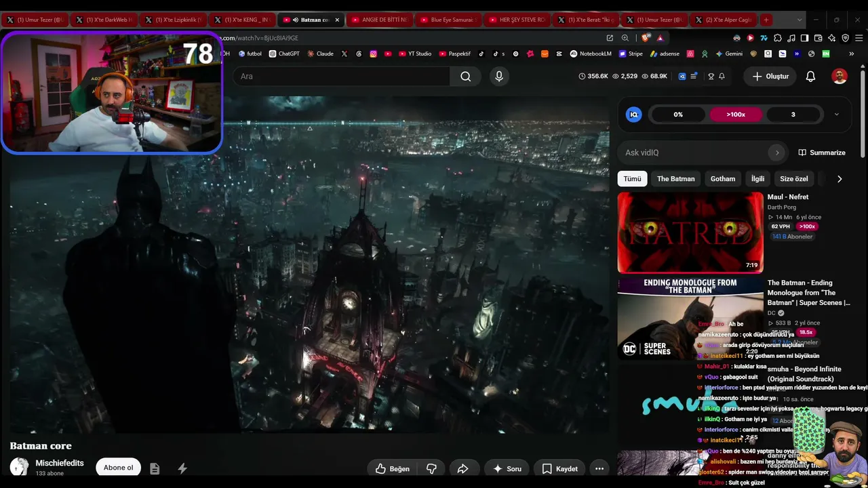Focus the YouTube Ara search field
The height and width of the screenshot is (488, 868).
click(341, 77)
